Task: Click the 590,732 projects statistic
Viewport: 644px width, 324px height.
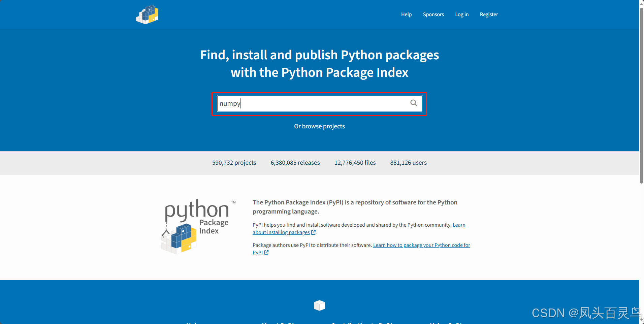Action: coord(234,163)
